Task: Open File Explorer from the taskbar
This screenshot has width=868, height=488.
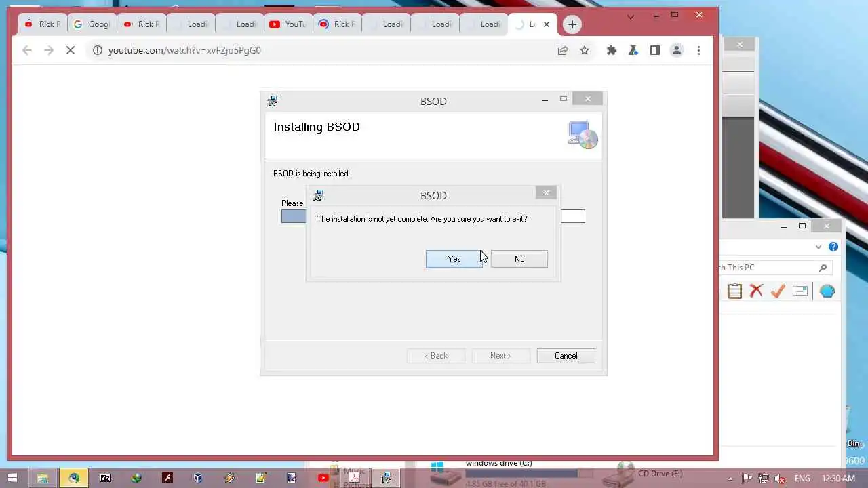Action: 42,478
